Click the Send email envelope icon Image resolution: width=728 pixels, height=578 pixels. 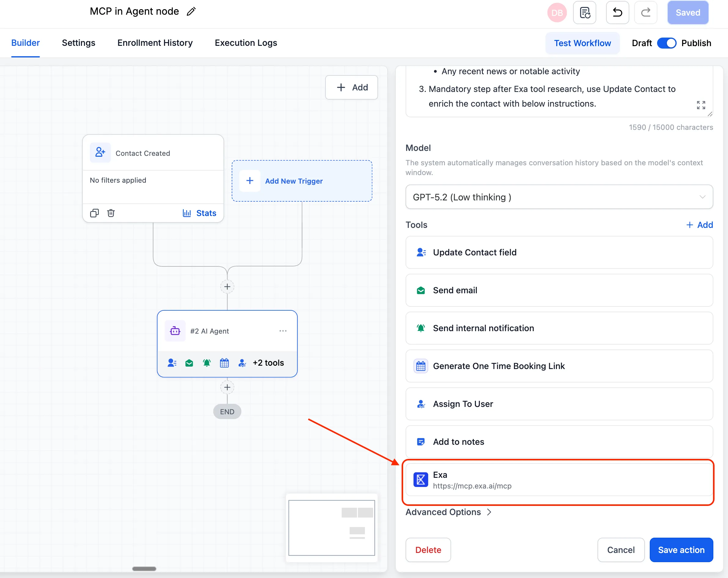421,290
